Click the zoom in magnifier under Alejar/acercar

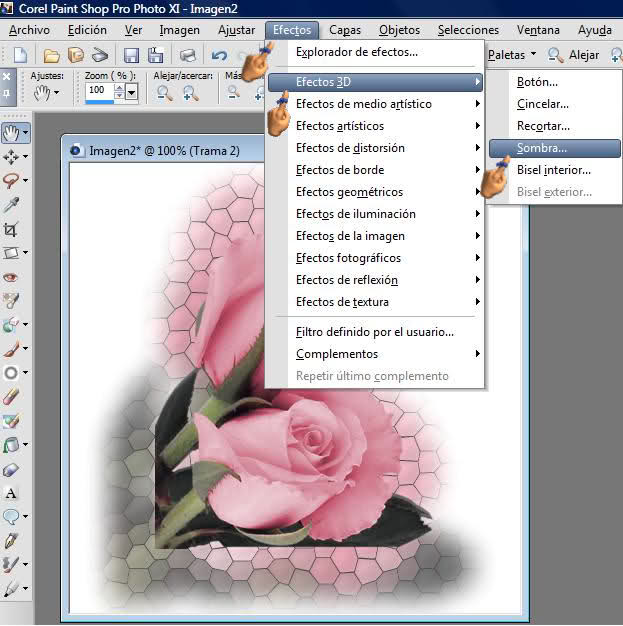pyautogui.click(x=190, y=93)
